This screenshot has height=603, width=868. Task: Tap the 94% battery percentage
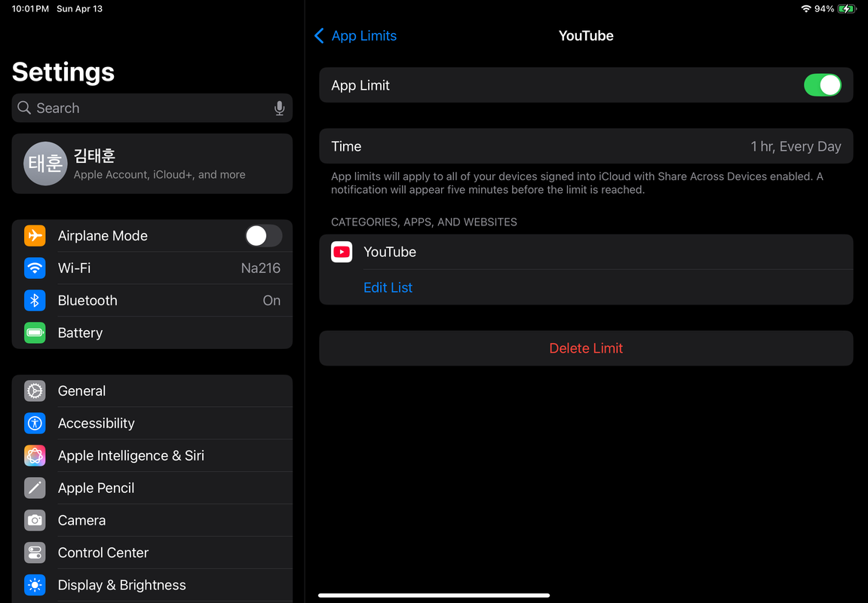coord(824,9)
